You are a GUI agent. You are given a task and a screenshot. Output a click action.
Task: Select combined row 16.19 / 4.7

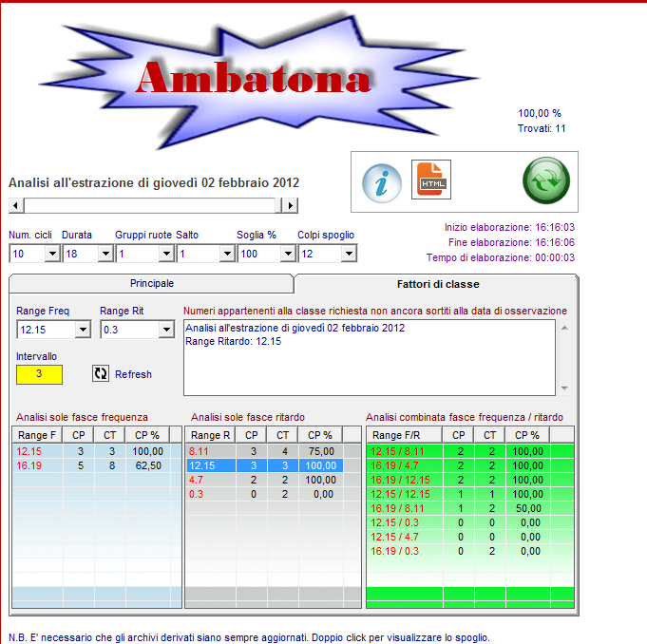point(470,465)
